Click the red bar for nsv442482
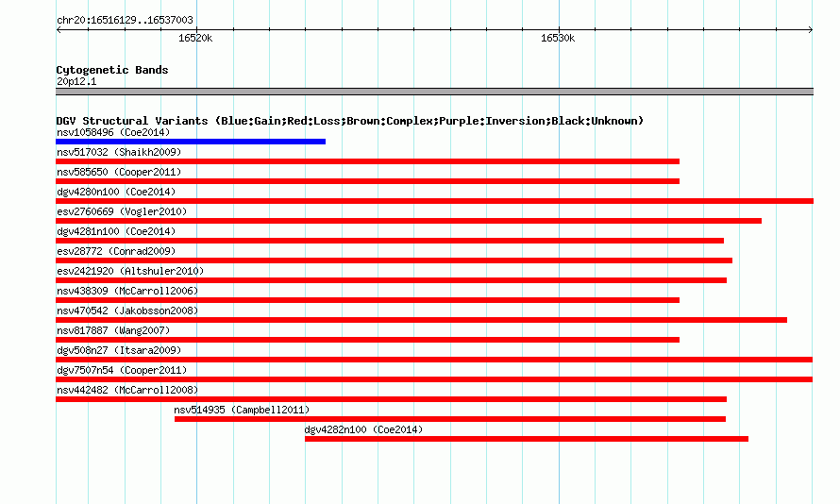Screen dimensions: 840x504 tap(391, 399)
